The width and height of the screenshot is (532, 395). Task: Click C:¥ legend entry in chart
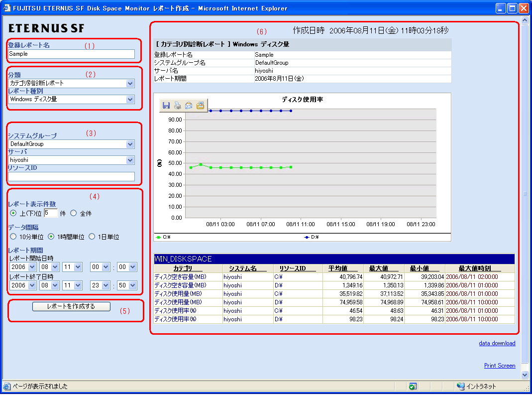click(x=163, y=237)
